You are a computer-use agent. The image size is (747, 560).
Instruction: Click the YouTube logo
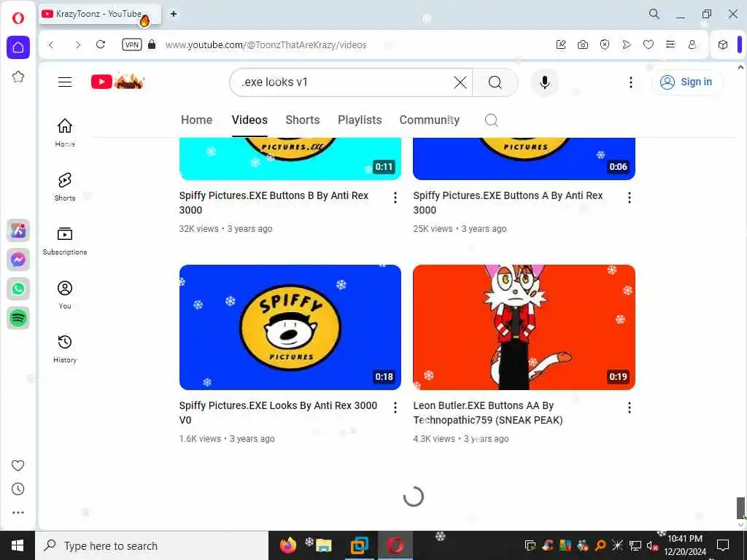tap(117, 82)
